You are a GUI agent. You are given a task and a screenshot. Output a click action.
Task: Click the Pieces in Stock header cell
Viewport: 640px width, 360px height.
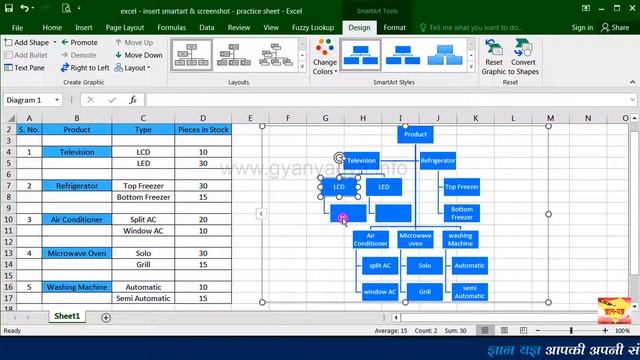pyautogui.click(x=203, y=130)
